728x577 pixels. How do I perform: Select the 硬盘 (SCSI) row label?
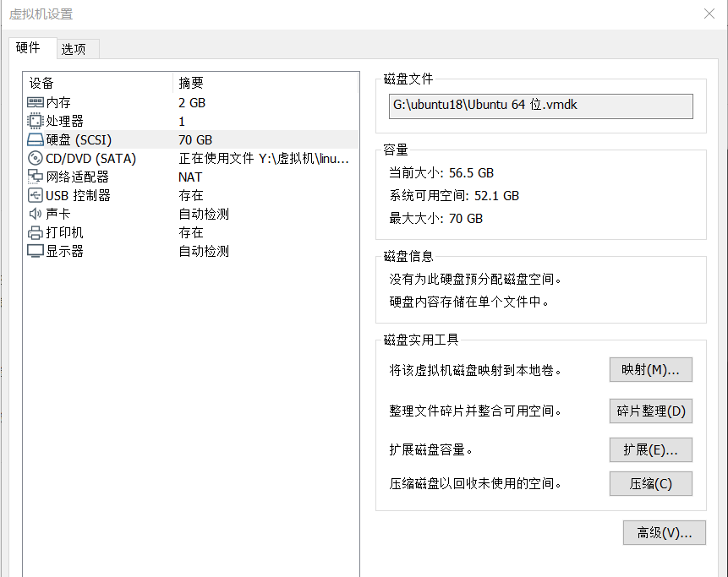click(x=79, y=139)
